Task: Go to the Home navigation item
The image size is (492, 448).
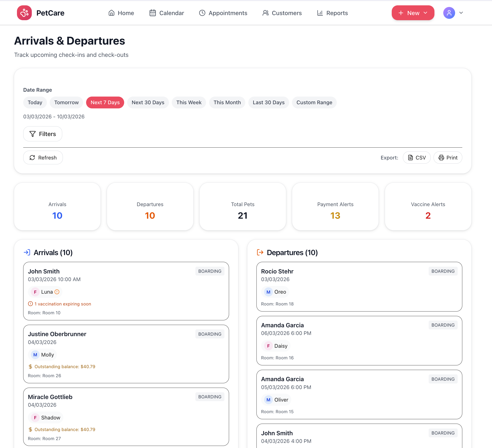Action: pos(121,13)
